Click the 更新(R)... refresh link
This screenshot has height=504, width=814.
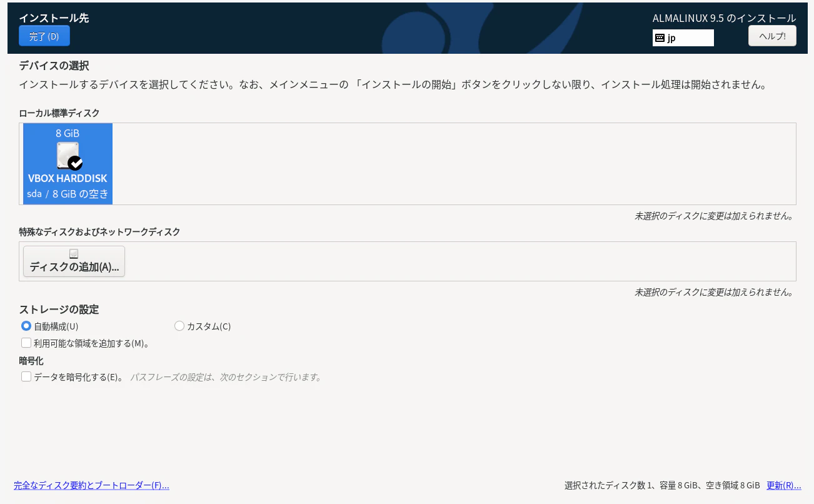tap(784, 485)
